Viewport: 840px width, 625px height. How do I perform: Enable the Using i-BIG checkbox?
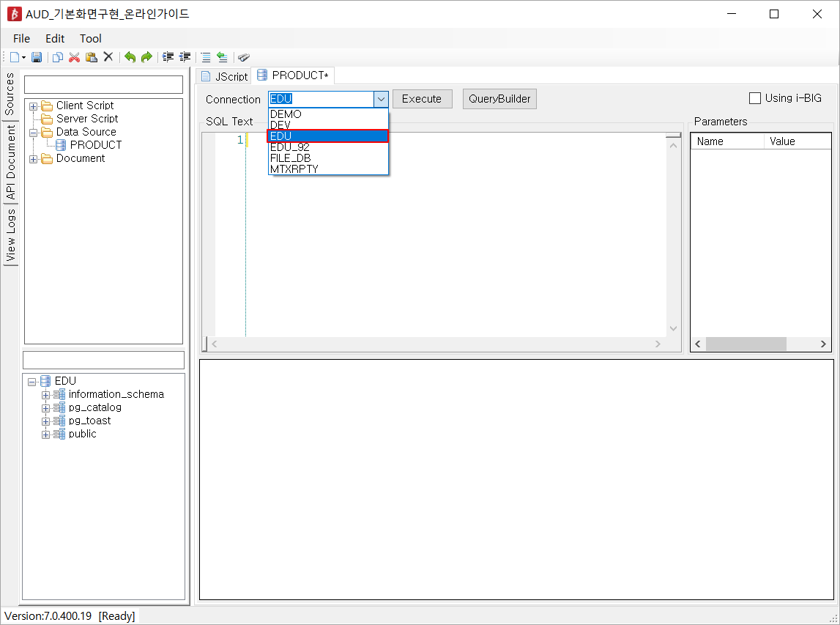pos(755,98)
